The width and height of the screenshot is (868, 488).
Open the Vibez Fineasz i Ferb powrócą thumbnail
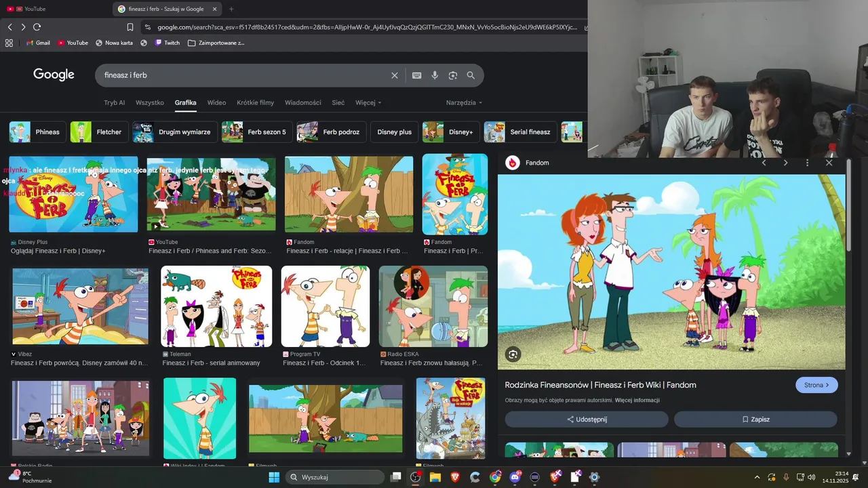(80, 306)
